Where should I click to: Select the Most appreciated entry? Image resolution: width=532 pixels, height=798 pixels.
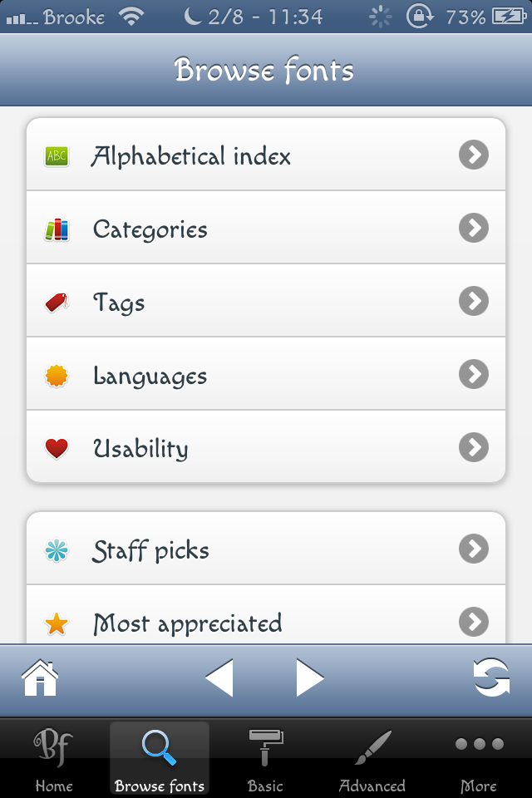(x=249, y=623)
